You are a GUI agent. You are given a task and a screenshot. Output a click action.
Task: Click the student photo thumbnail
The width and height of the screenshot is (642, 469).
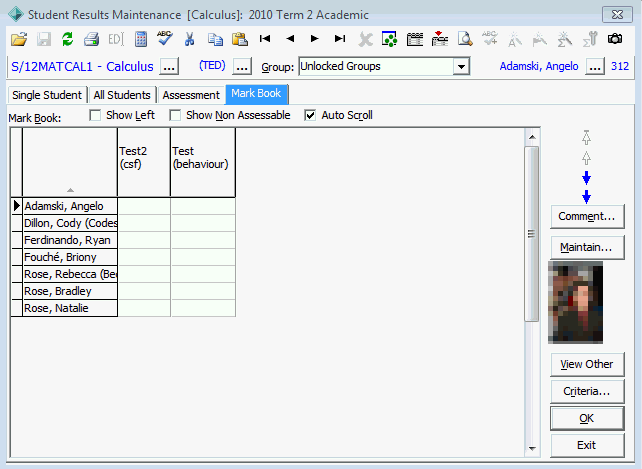pos(575,302)
